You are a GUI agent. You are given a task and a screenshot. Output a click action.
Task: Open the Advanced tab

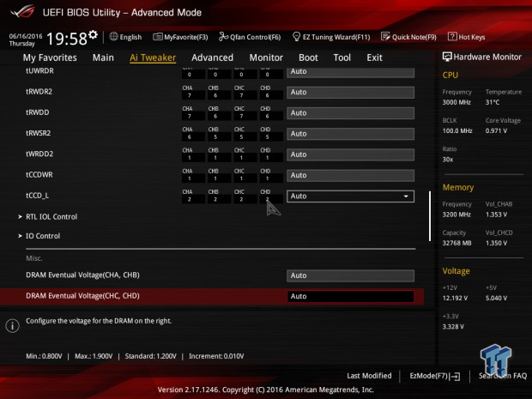pyautogui.click(x=212, y=57)
